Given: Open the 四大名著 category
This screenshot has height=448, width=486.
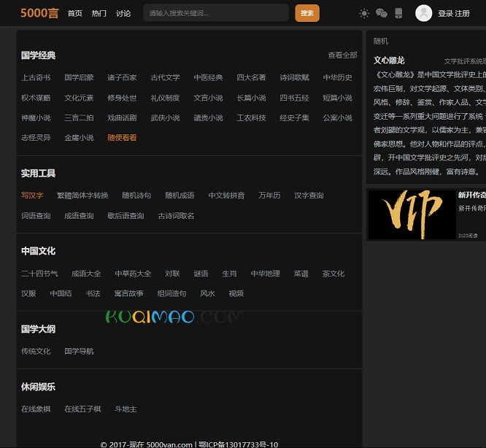Looking at the screenshot, I should (x=251, y=77).
